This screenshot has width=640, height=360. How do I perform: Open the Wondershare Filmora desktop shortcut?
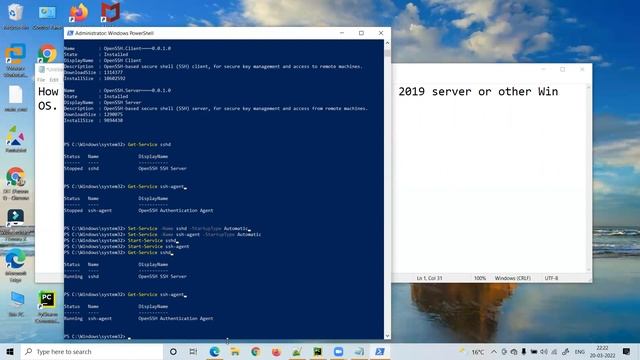pyautogui.click(x=16, y=224)
